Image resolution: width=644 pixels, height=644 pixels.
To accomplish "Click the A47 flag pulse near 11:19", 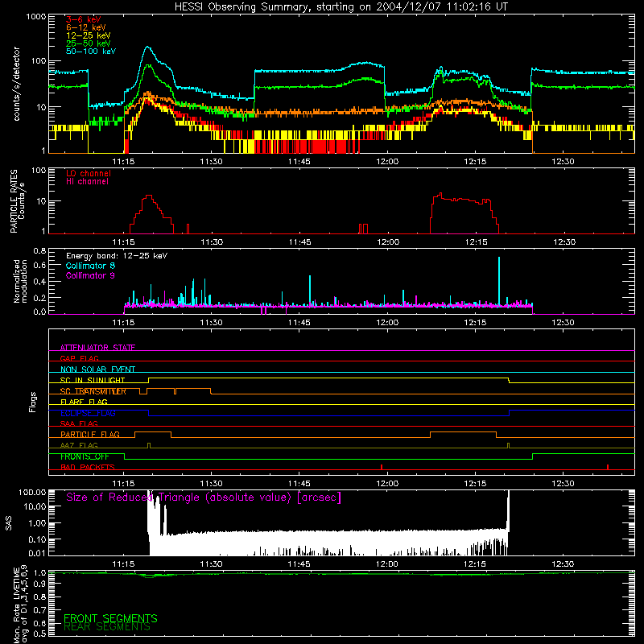I will pos(149,445).
